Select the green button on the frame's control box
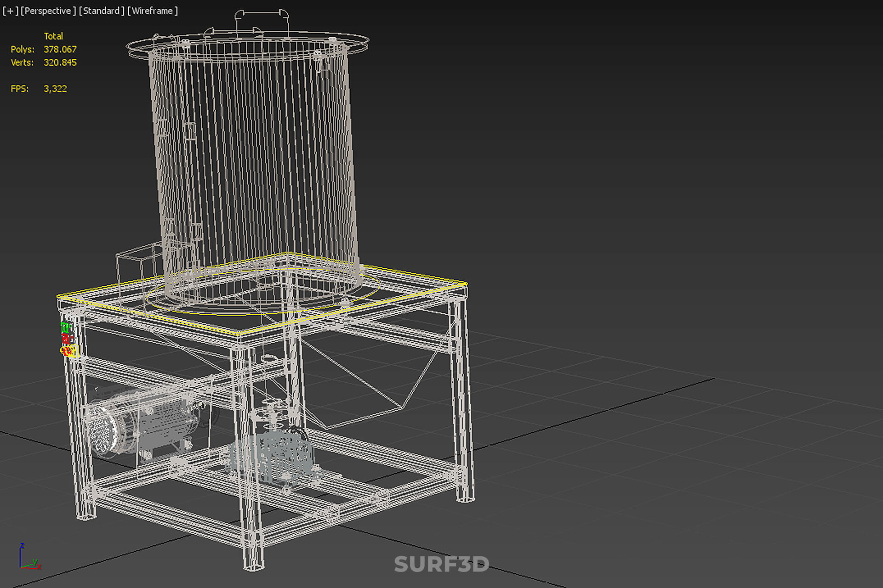Screen dimensions: 883x588 click(66, 328)
